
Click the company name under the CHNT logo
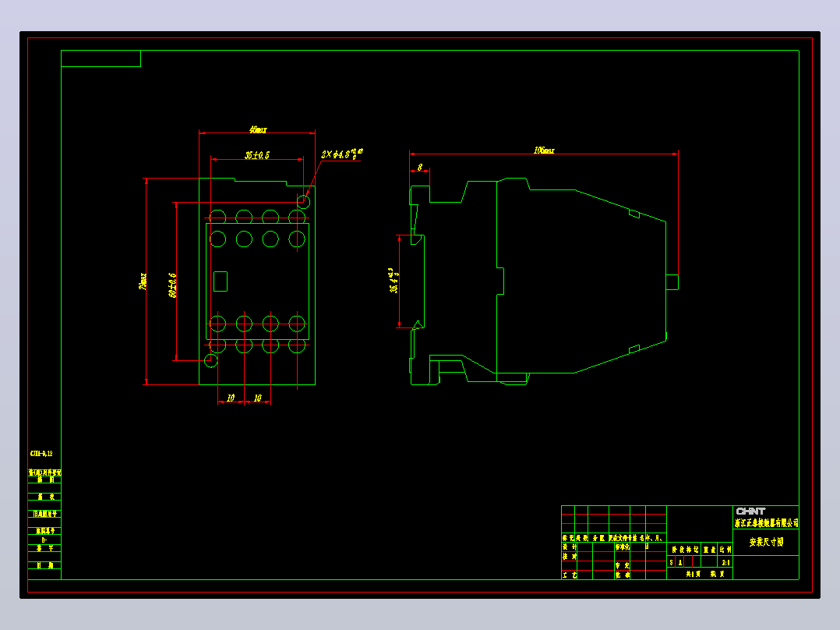pyautogui.click(x=767, y=522)
